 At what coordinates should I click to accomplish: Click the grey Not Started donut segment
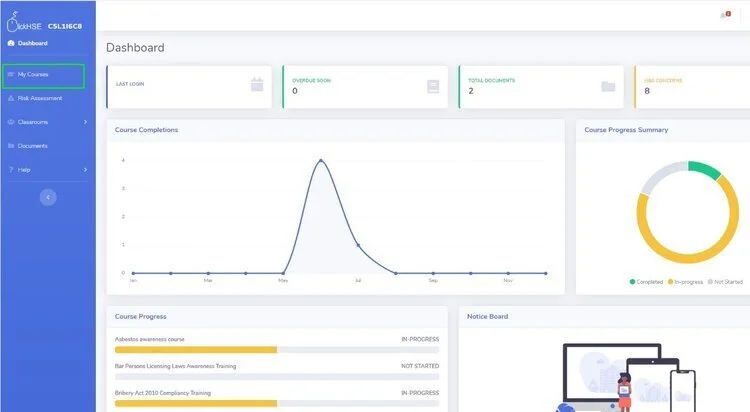point(661,175)
